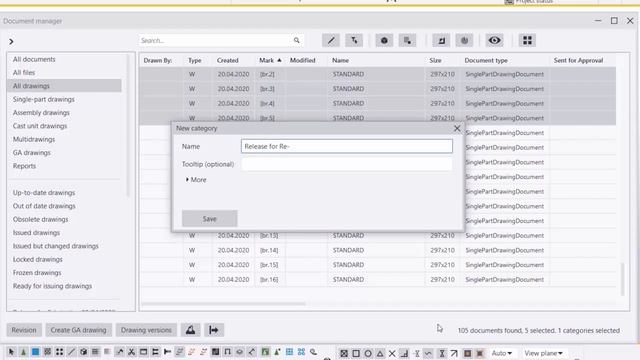Image resolution: width=640 pixels, height=360 pixels.
Task: Click the blue square icon in the bottom toolbar
Action: point(36,352)
